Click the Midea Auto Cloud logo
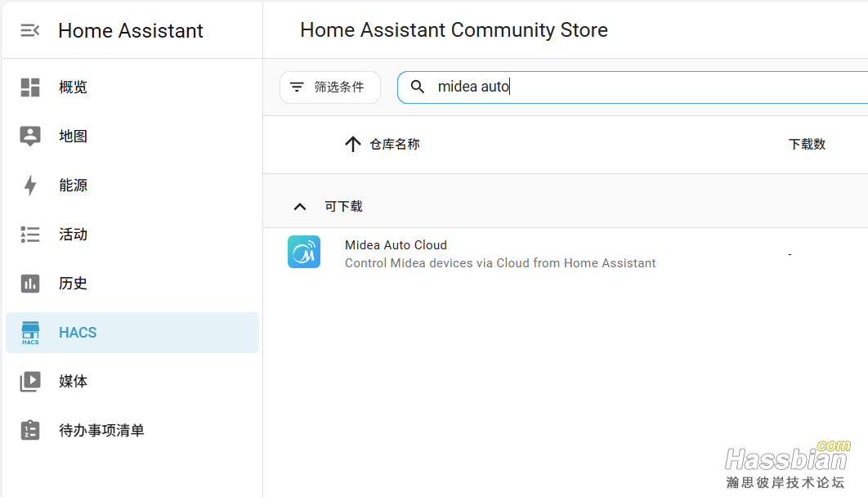Image resolution: width=868 pixels, height=497 pixels. (x=304, y=253)
